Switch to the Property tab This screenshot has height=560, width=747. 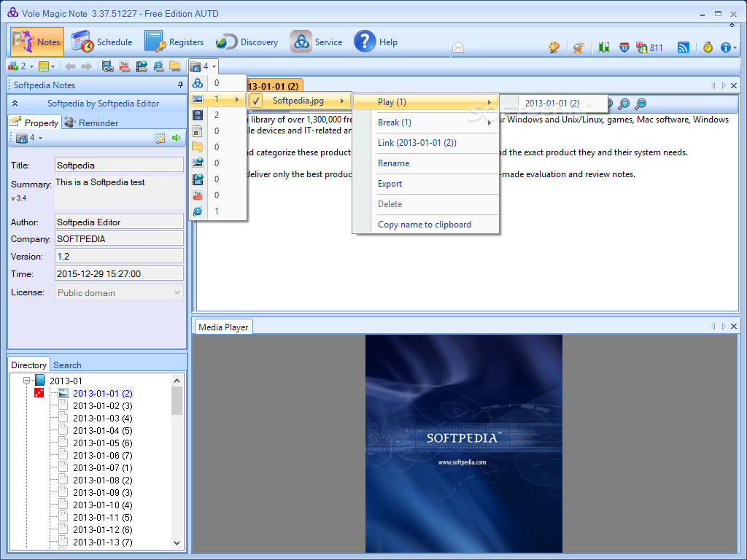(35, 122)
